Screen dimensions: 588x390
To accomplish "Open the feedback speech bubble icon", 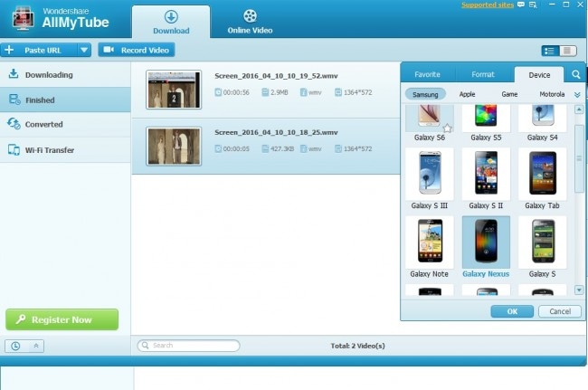I will click(521, 5).
